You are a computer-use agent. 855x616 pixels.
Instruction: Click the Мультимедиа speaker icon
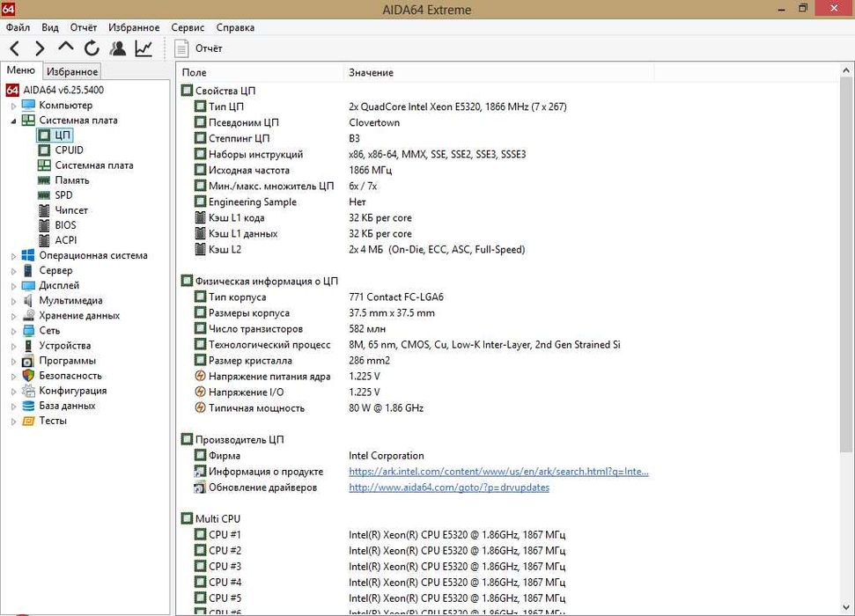28,300
